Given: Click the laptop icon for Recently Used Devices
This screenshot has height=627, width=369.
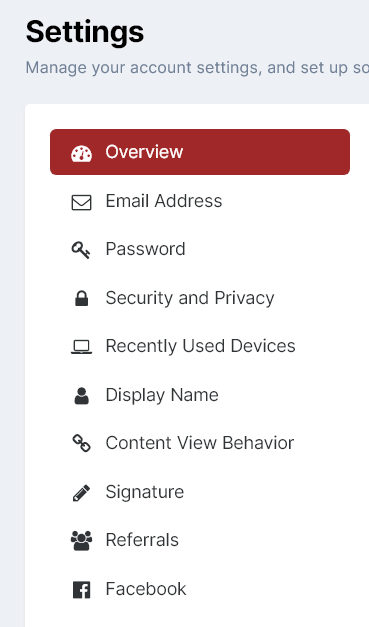Looking at the screenshot, I should point(82,347).
